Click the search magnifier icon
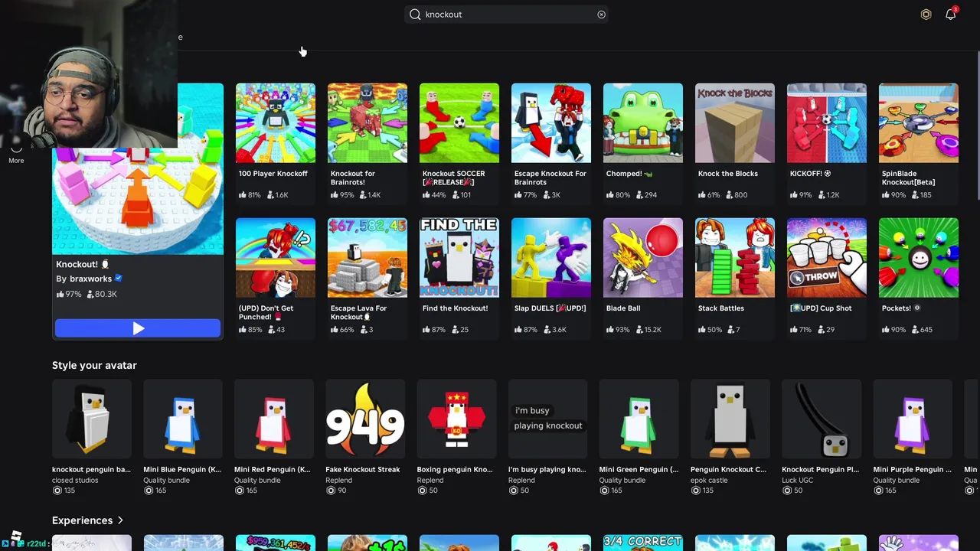This screenshot has width=980, height=551. coord(415,15)
